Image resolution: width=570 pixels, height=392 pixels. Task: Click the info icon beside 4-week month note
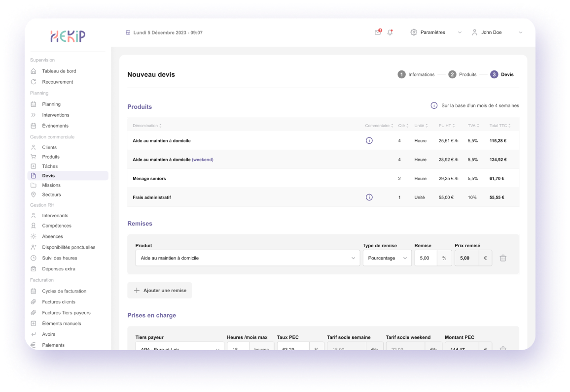[x=434, y=105]
